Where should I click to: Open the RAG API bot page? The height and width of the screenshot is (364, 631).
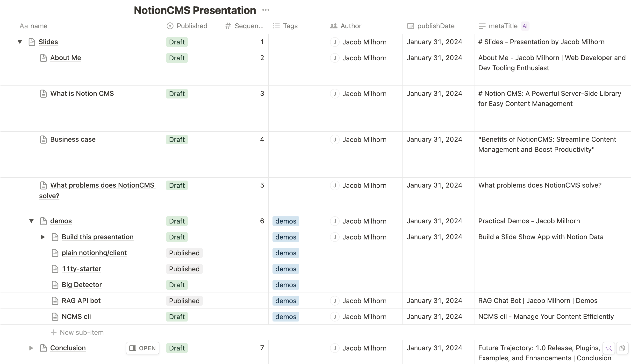coord(81,301)
